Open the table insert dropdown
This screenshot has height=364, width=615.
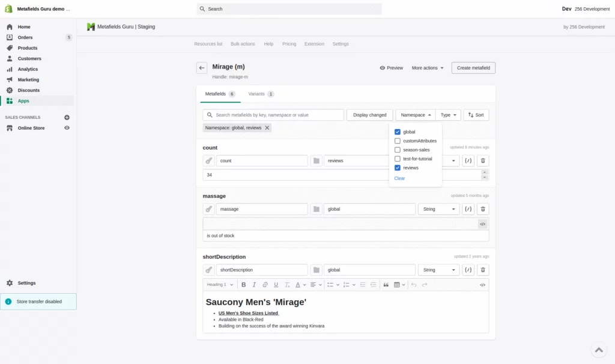point(399,285)
